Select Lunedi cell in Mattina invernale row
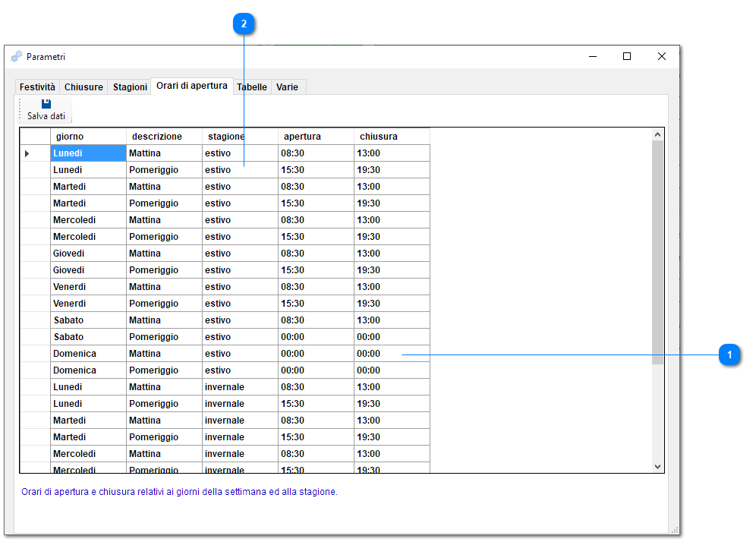Viewport: 756px width, 542px height. point(88,386)
